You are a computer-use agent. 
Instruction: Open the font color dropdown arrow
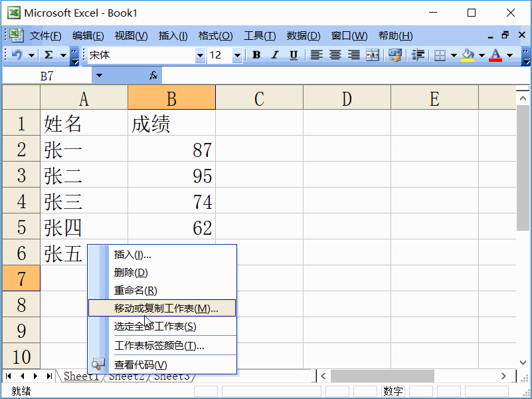[x=509, y=55]
